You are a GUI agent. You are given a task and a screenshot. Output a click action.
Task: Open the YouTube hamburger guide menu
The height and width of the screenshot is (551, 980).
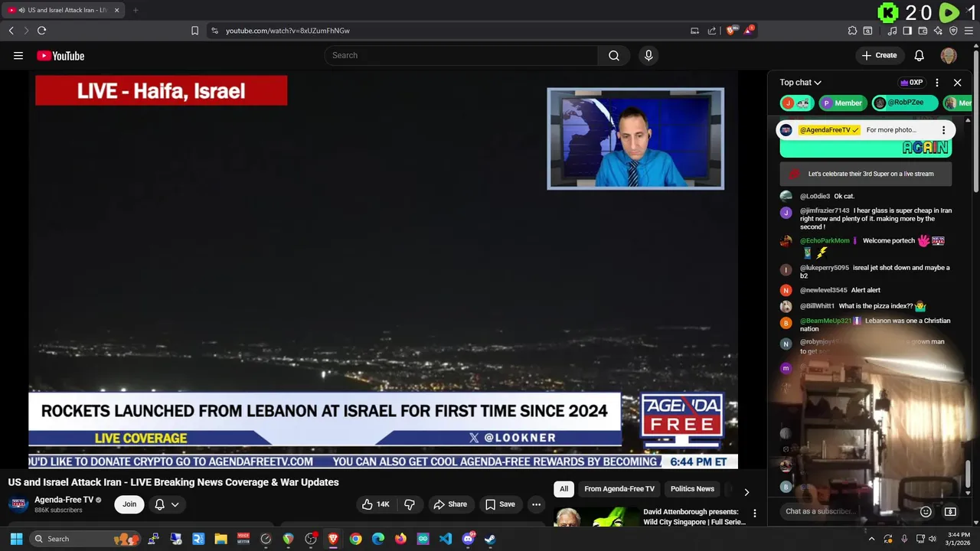[x=18, y=55]
